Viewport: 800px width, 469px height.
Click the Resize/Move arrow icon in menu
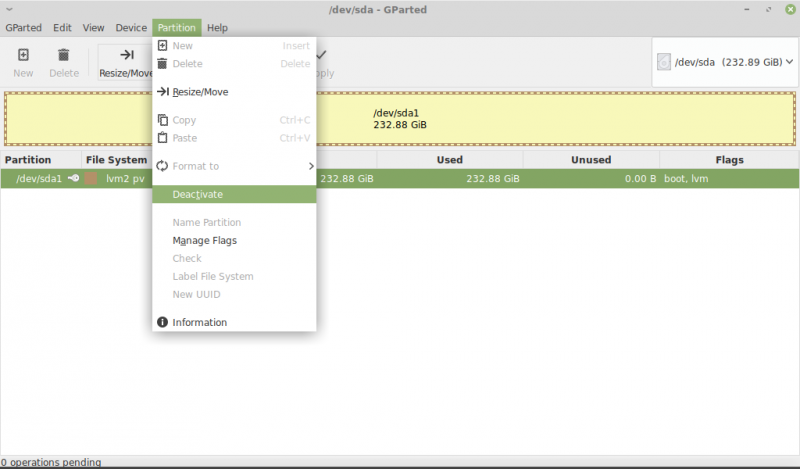(x=162, y=91)
